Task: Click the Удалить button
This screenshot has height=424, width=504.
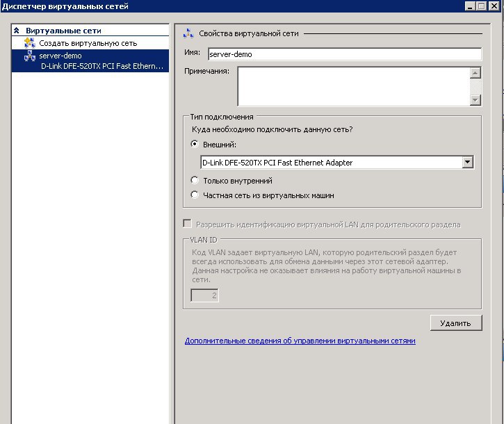Action: [456, 323]
